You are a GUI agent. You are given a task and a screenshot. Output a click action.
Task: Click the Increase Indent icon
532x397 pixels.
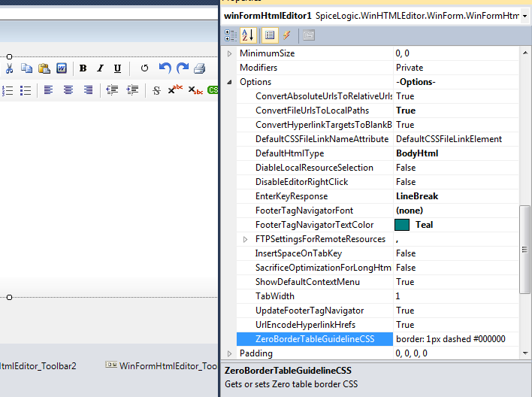coord(132,90)
